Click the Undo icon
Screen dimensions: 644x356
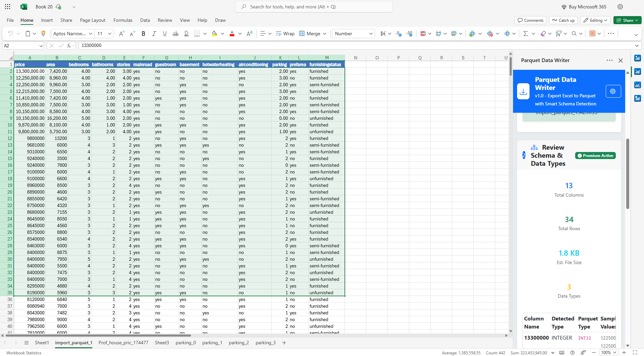click(10, 34)
